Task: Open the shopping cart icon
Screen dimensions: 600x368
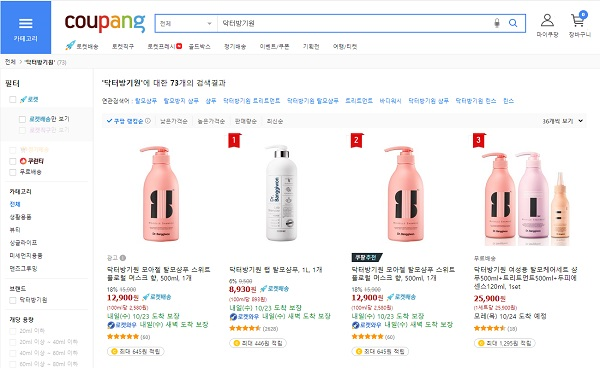Action: click(578, 20)
